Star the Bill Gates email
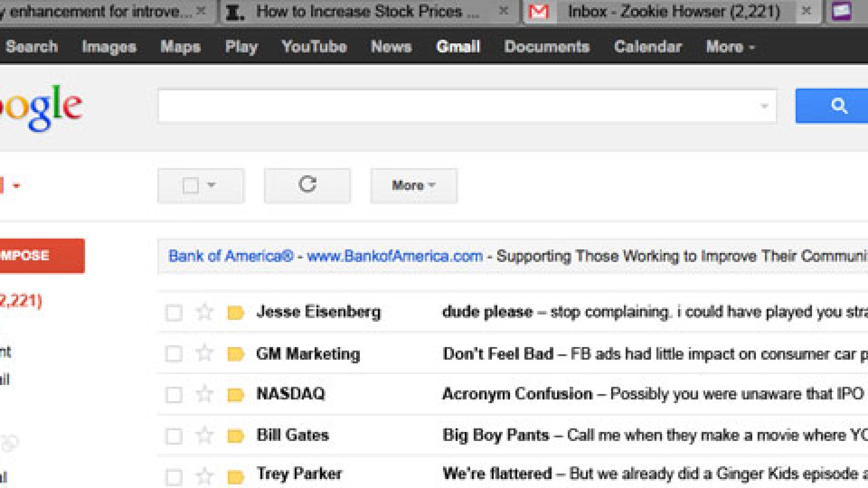 205,435
